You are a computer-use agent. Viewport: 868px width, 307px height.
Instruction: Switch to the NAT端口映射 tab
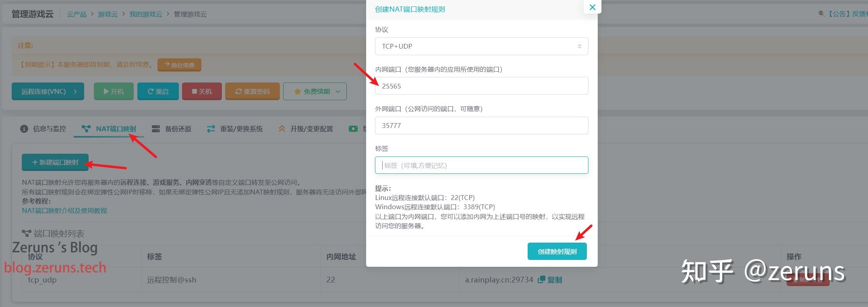point(109,129)
